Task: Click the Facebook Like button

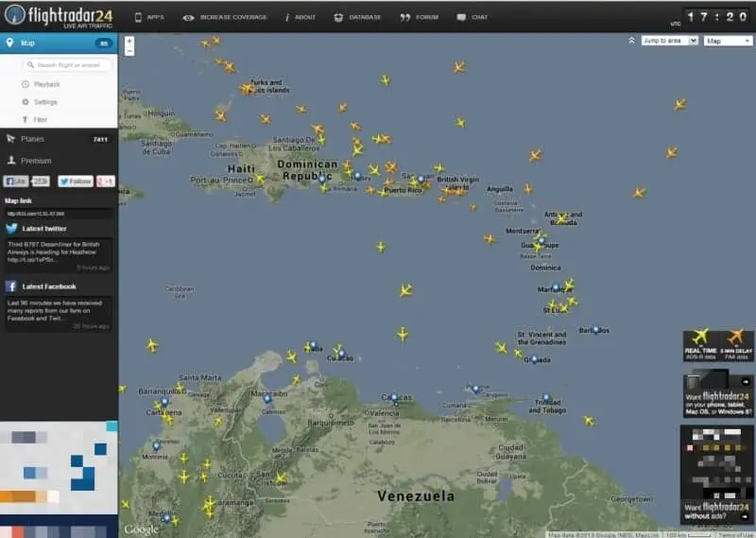Action: click(16, 181)
